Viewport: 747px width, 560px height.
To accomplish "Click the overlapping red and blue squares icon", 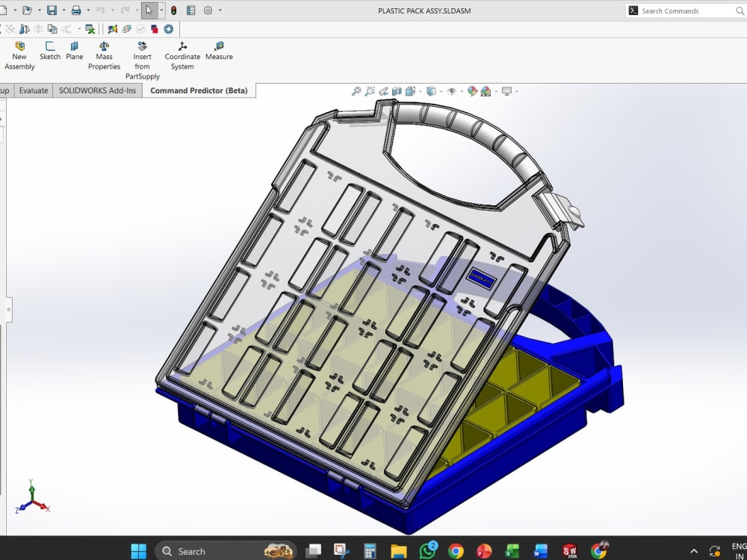I will coord(155,29).
